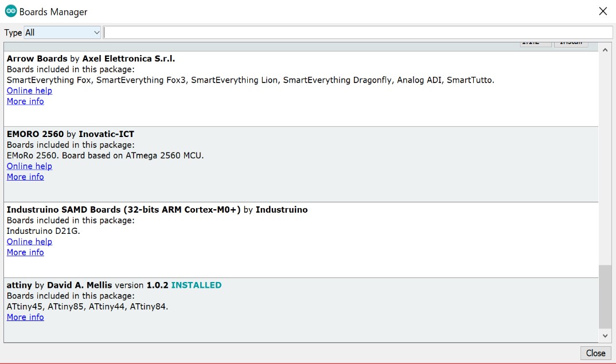Open More info for EMORO 2560
This screenshot has width=616, height=364.
pyautogui.click(x=25, y=177)
